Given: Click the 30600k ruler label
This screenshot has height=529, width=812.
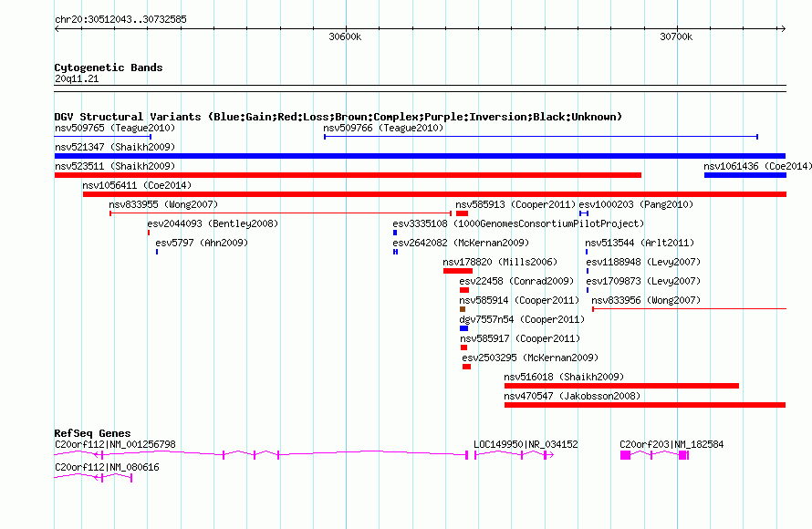Looking at the screenshot, I should click(345, 36).
